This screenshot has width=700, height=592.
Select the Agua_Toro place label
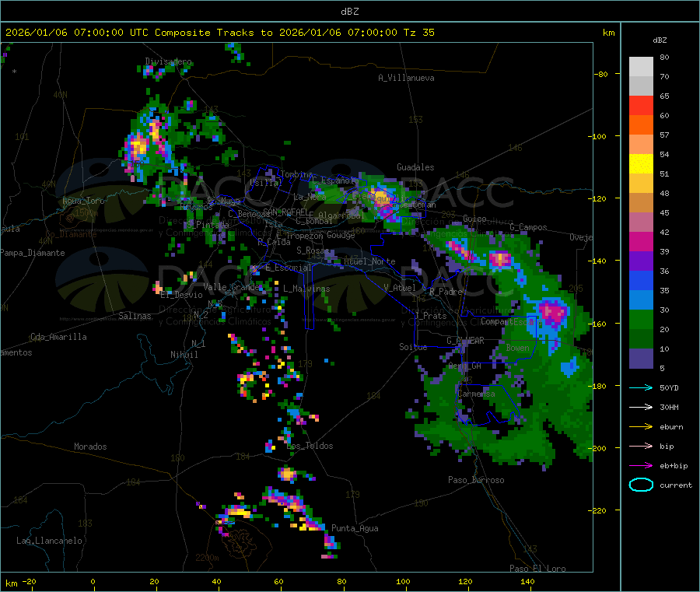tap(83, 201)
